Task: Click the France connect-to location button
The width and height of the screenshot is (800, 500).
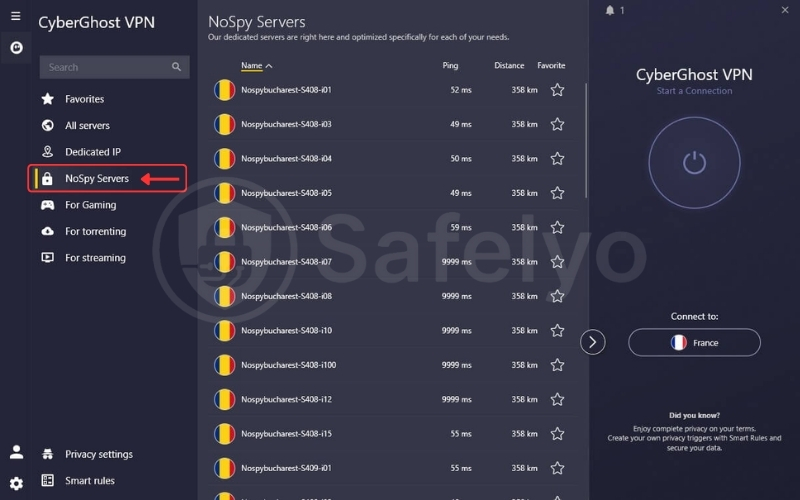Action: coord(694,342)
